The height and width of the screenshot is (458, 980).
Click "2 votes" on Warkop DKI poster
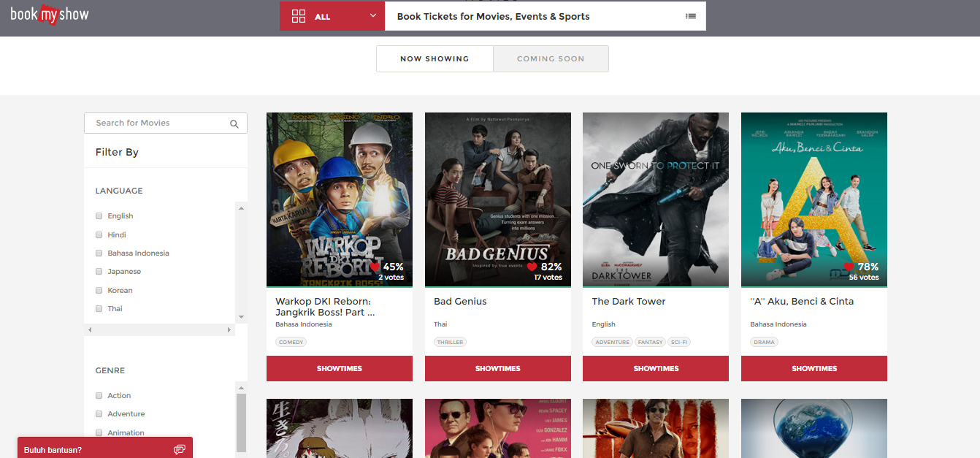point(391,278)
